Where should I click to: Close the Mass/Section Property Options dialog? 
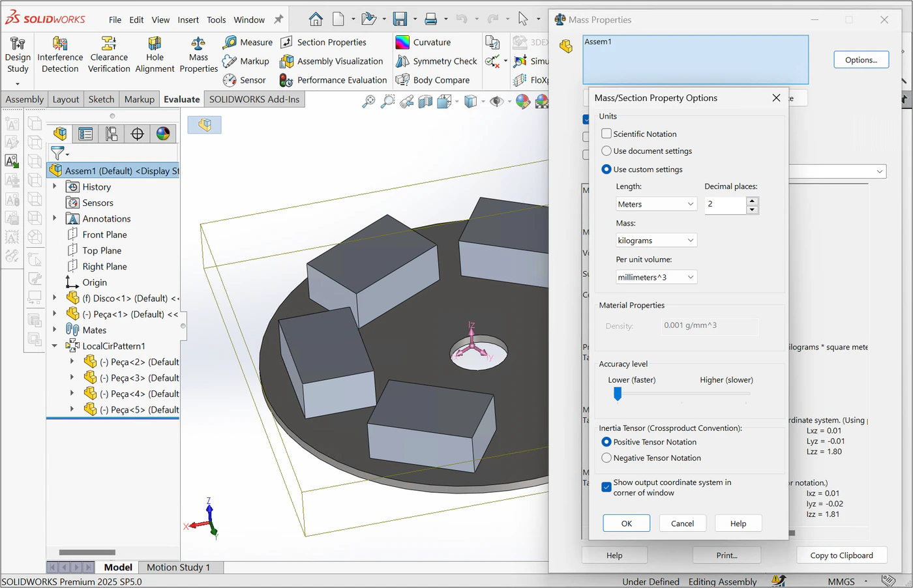(776, 98)
